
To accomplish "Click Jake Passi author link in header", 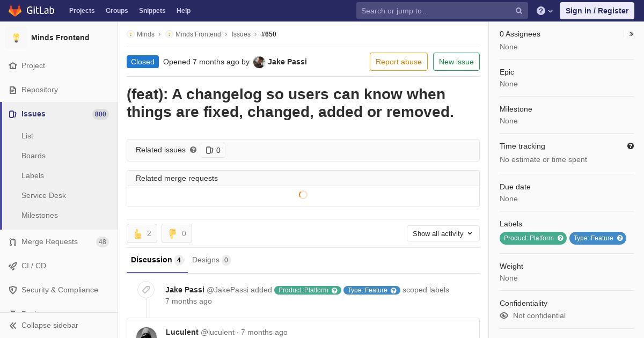I will point(287,62).
